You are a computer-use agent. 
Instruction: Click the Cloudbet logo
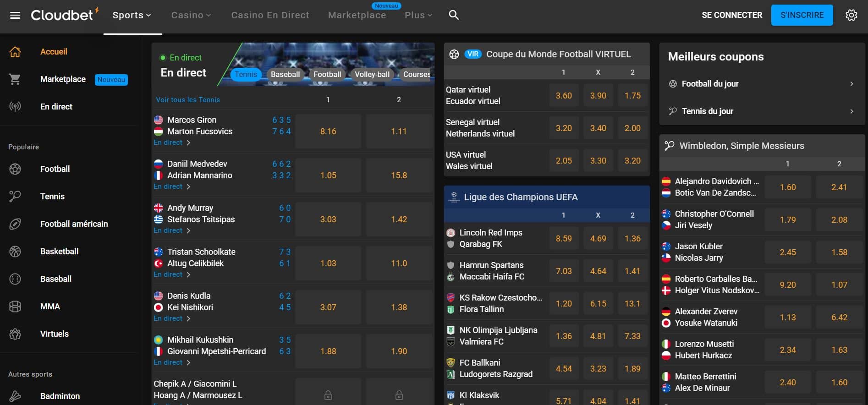(x=65, y=15)
